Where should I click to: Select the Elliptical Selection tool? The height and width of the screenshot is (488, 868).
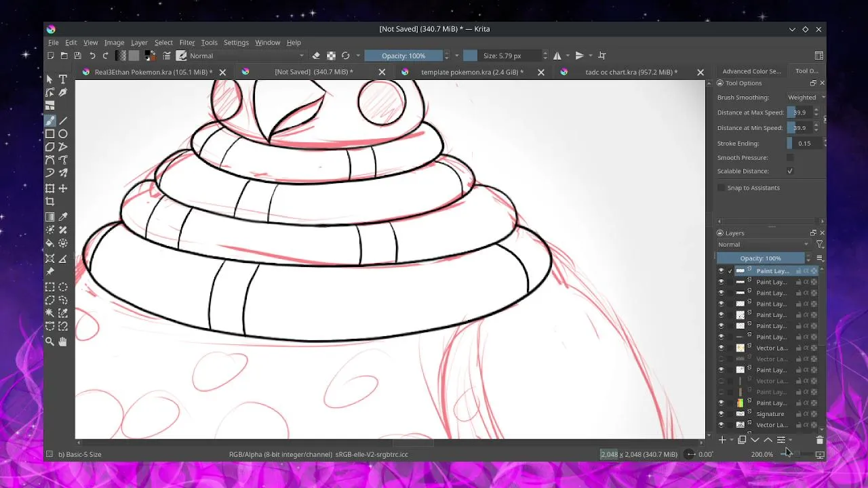[63, 287]
